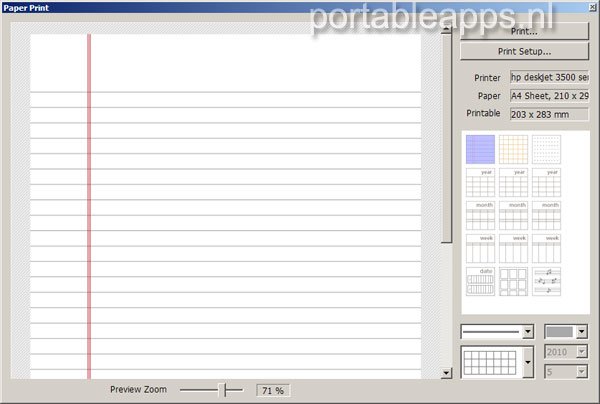This screenshot has width=600, height=404.
Task: Click the Print... button
Action: (x=524, y=31)
